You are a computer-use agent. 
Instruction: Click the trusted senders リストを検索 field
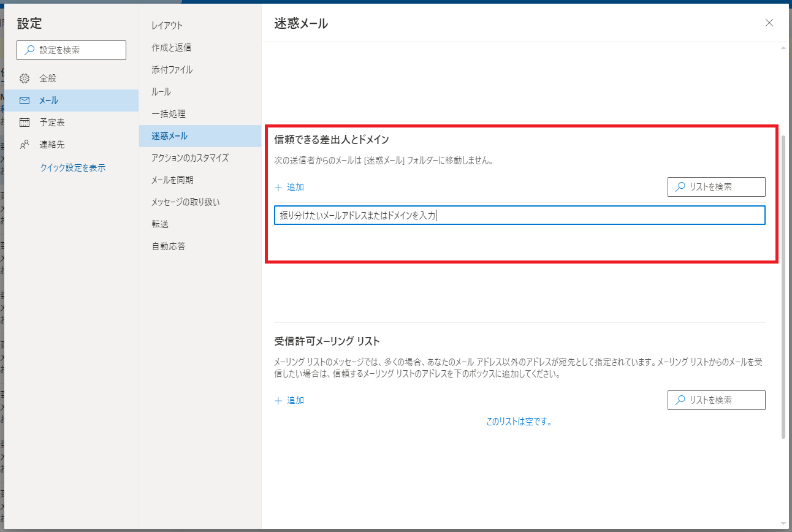(x=717, y=187)
